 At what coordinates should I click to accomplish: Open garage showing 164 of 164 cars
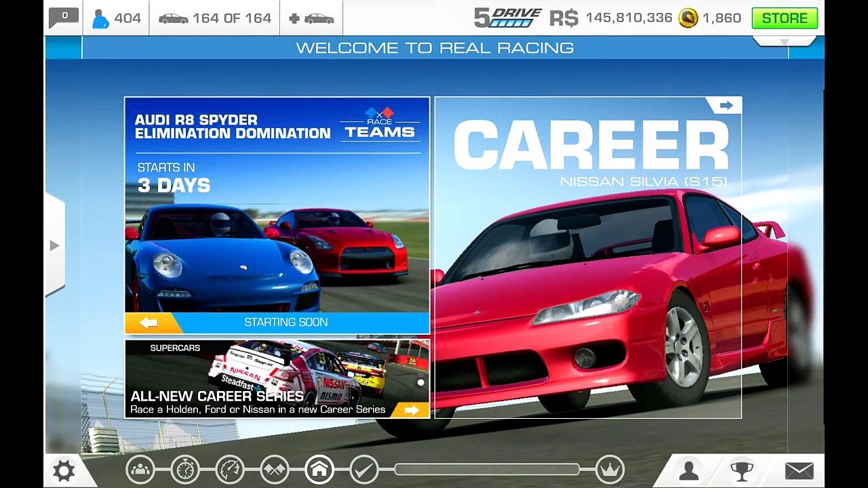[214, 18]
